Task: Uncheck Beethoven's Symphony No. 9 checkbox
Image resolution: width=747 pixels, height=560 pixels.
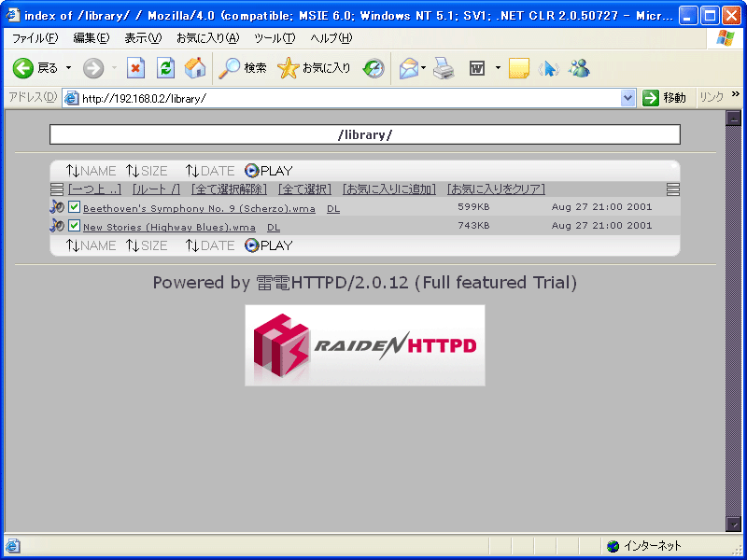Action: pos(74,206)
